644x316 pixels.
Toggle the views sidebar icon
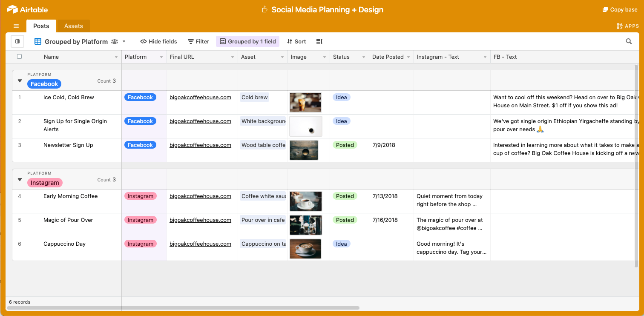[x=17, y=41]
